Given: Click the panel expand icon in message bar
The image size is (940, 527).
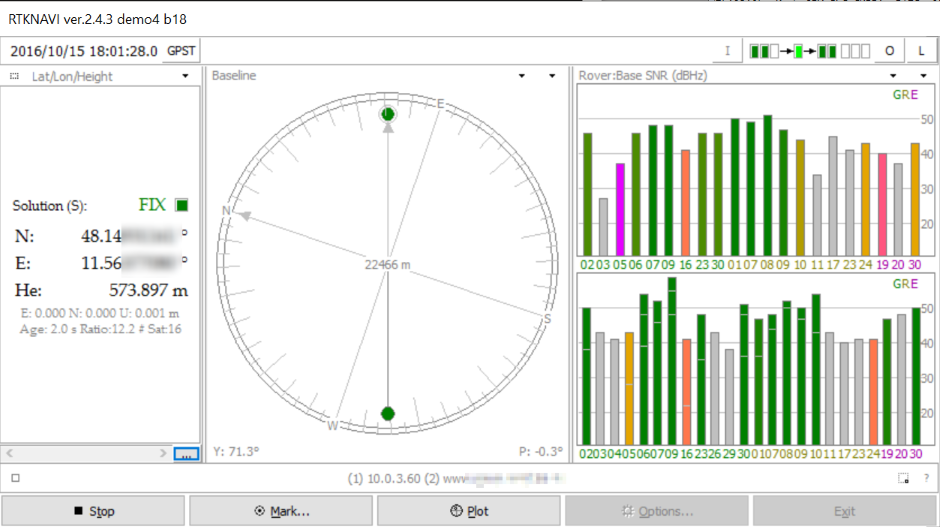Looking at the screenshot, I should click(902, 478).
